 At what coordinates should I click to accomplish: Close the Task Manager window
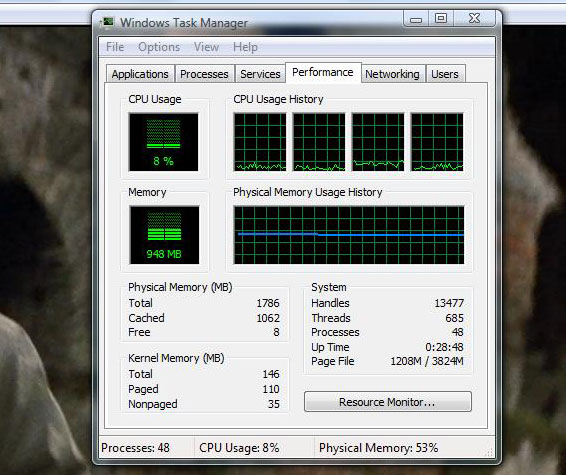pyautogui.click(x=474, y=19)
